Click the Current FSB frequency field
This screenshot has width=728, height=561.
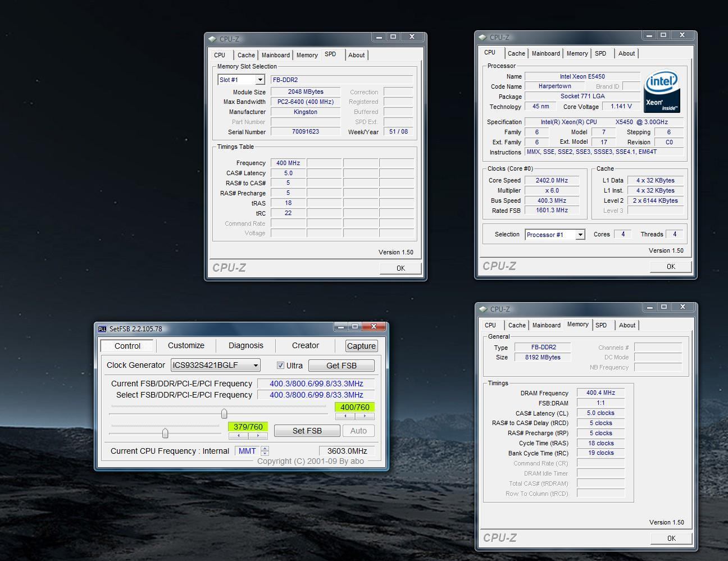[316, 384]
